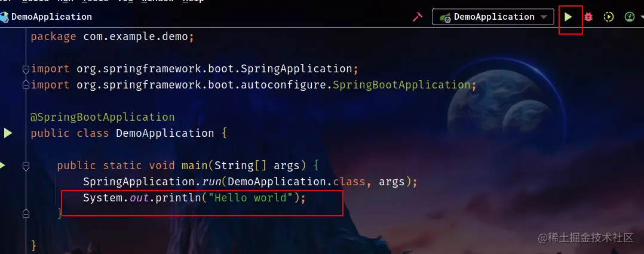The width and height of the screenshot is (644, 254).
Task: Click the System.out.println statement
Action: tap(195, 198)
